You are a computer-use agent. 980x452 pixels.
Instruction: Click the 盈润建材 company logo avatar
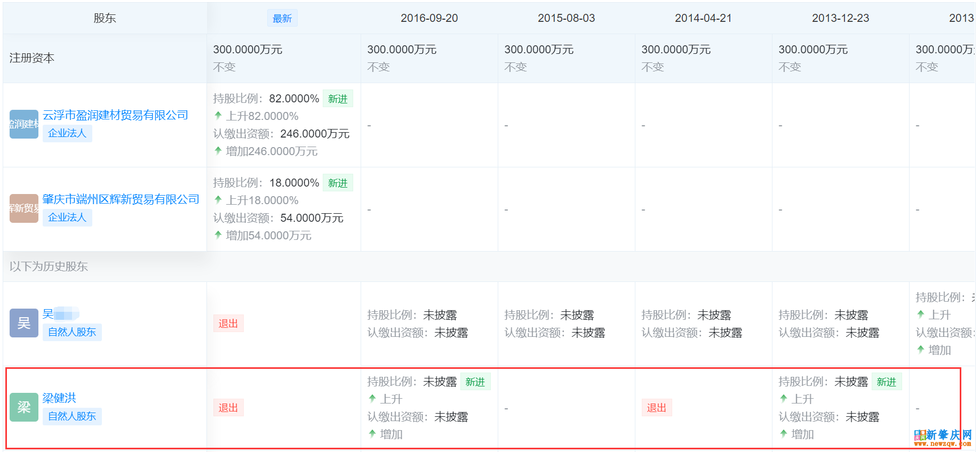click(24, 124)
